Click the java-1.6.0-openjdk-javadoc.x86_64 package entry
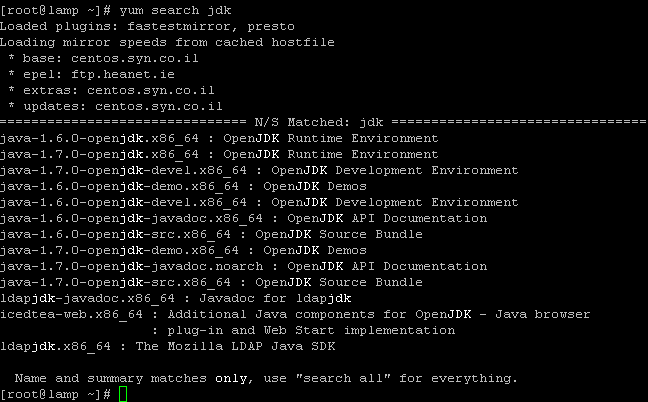The height and width of the screenshot is (402, 648). [243, 219]
